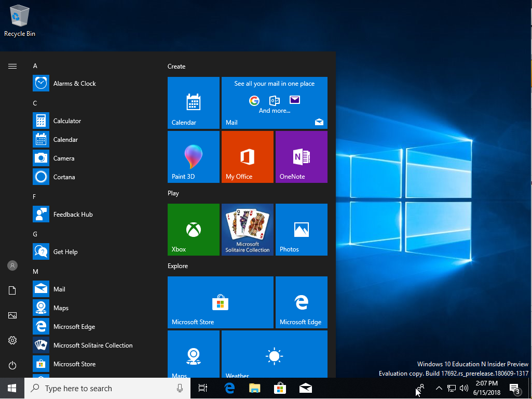Select the Explore tile group heading

point(178,266)
